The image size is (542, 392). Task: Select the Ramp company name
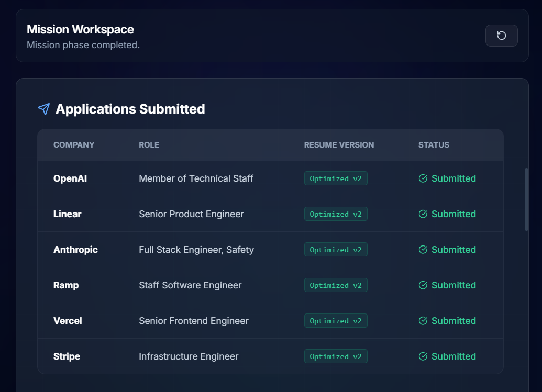tap(66, 285)
